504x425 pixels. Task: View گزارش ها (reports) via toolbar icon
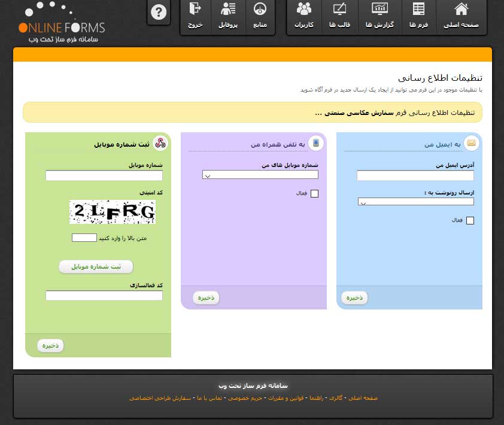pyautogui.click(x=379, y=16)
